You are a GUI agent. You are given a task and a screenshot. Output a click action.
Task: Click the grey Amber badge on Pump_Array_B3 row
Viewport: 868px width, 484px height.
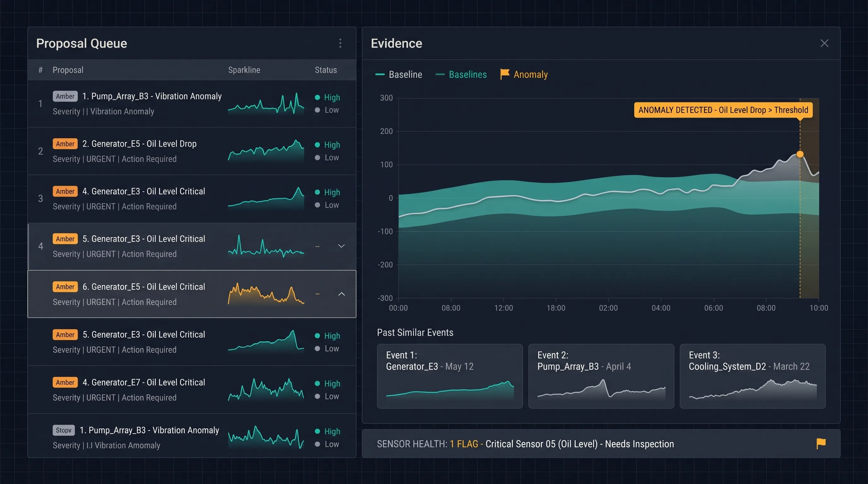65,96
